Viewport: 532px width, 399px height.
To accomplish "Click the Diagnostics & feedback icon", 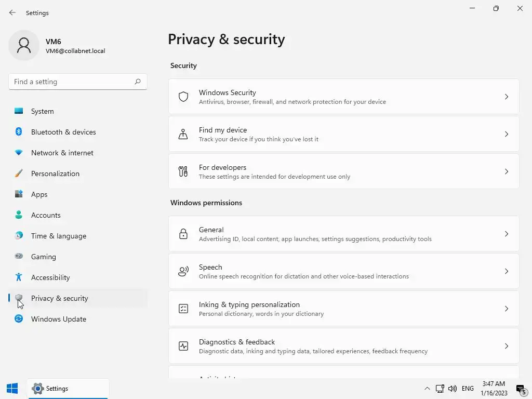I will (183, 346).
